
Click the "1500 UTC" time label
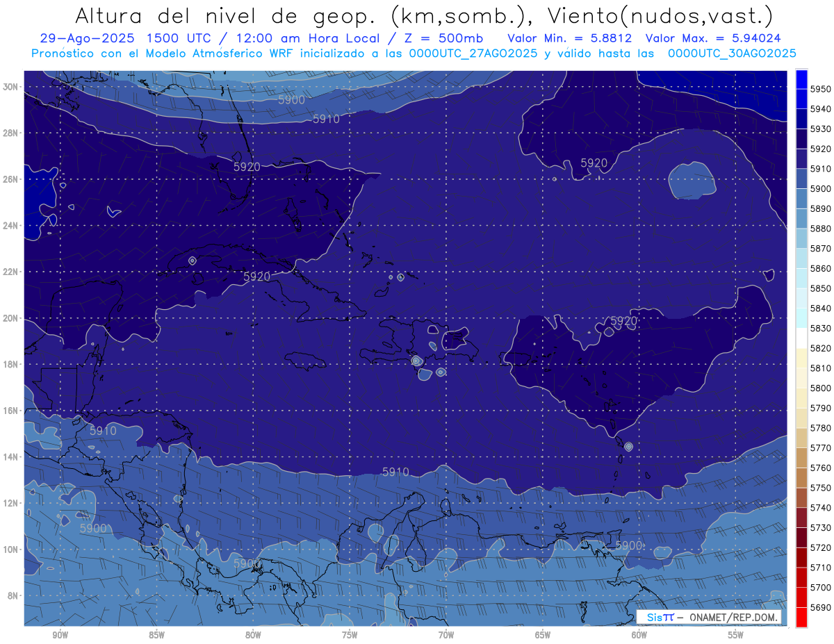[x=178, y=38]
